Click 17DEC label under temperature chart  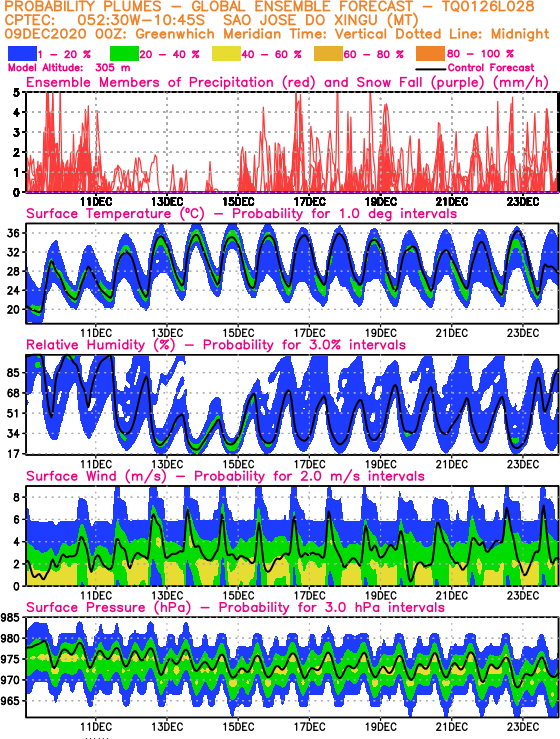(x=309, y=333)
